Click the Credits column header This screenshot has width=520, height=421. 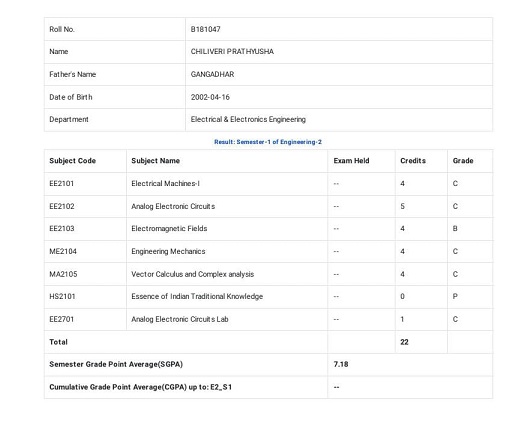pos(413,161)
